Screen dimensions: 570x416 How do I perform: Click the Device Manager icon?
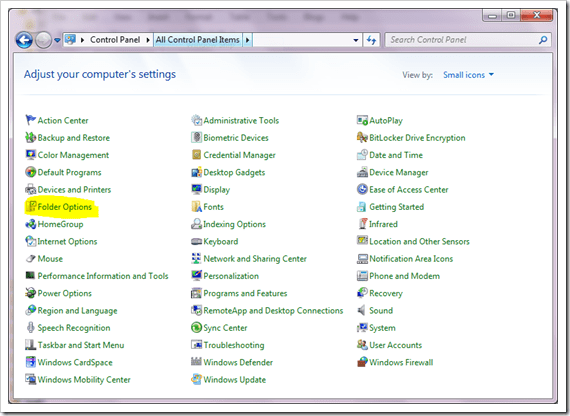pos(362,172)
